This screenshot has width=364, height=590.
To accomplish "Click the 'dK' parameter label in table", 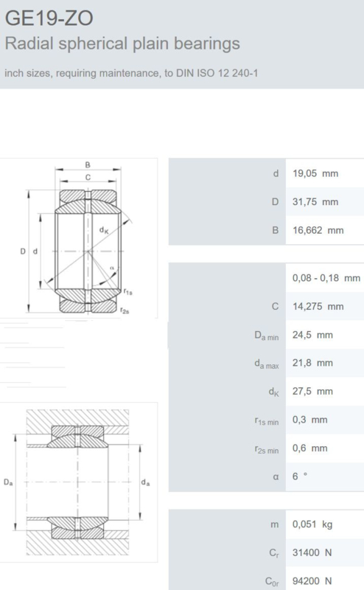I will [274, 392].
